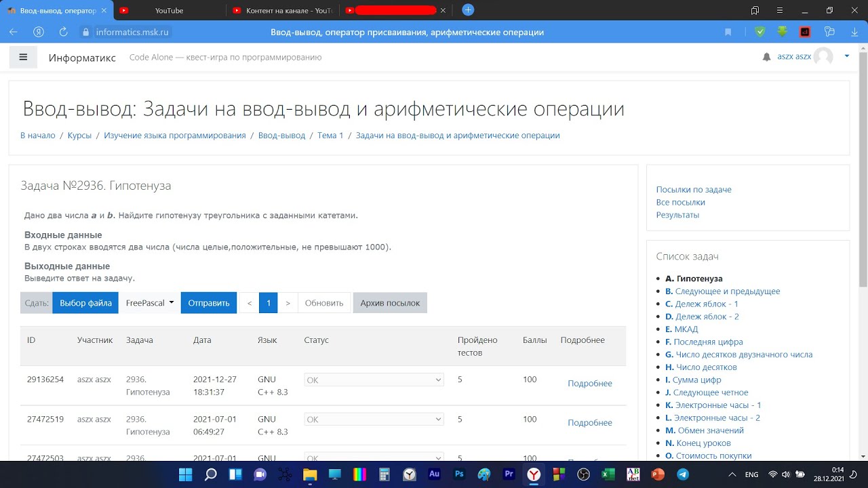
Task: Show hidden system tray icons chevron
Action: 732,474
